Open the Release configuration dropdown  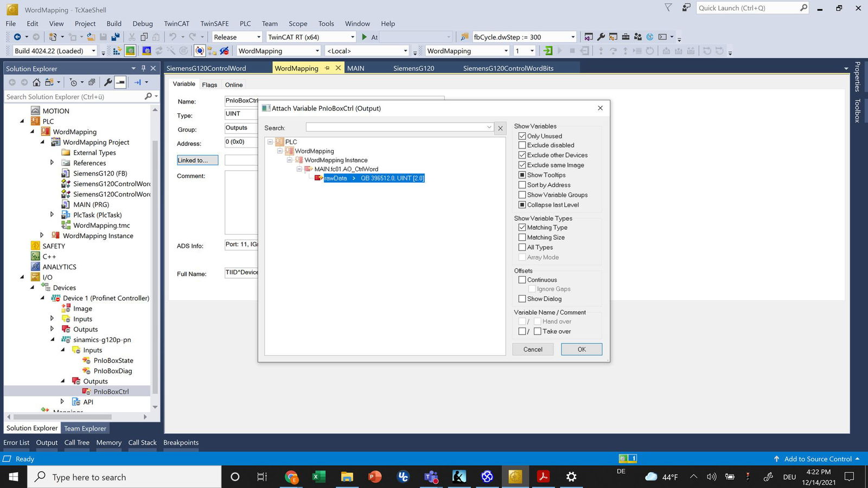(258, 37)
